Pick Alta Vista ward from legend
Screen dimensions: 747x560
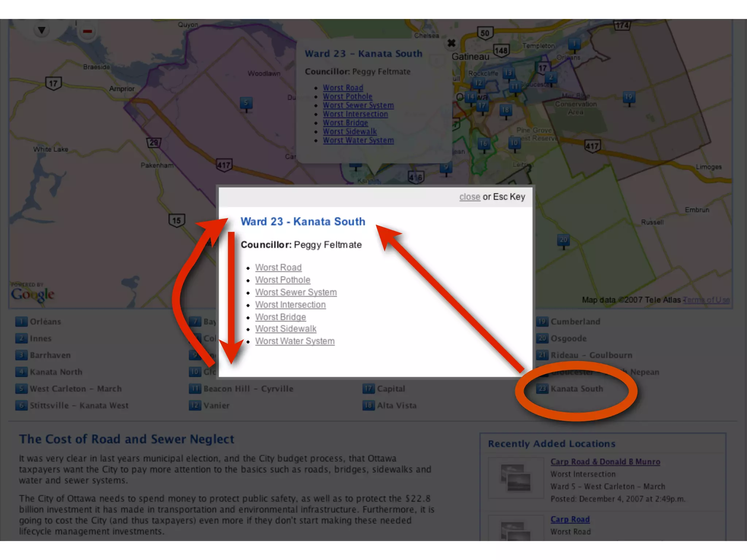coord(396,405)
